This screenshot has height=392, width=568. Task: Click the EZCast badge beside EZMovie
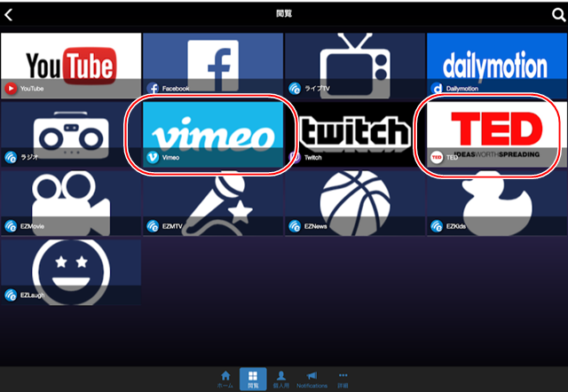click(x=11, y=226)
